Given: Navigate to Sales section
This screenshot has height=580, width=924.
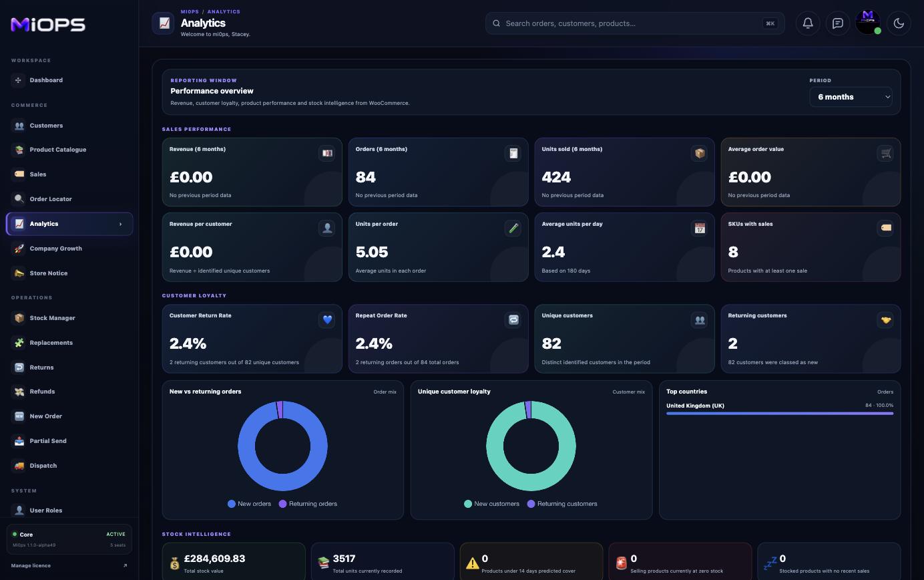Looking at the screenshot, I should coord(69,174).
